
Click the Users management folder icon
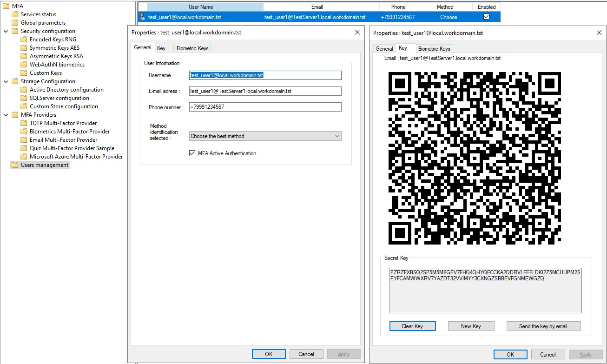(x=15, y=165)
